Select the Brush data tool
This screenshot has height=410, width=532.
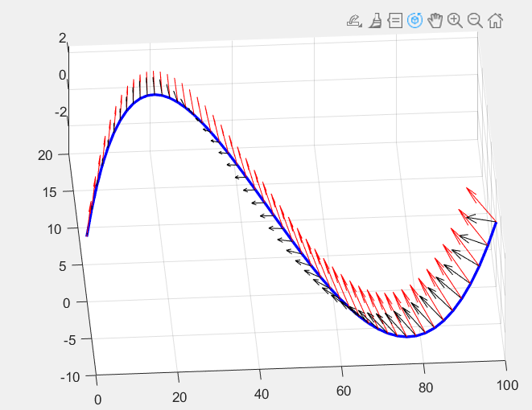pyautogui.click(x=375, y=21)
